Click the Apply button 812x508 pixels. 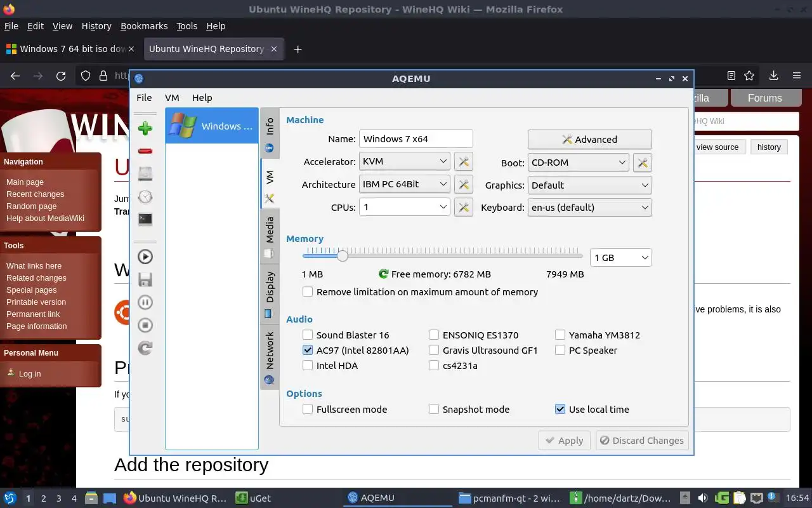565,441
